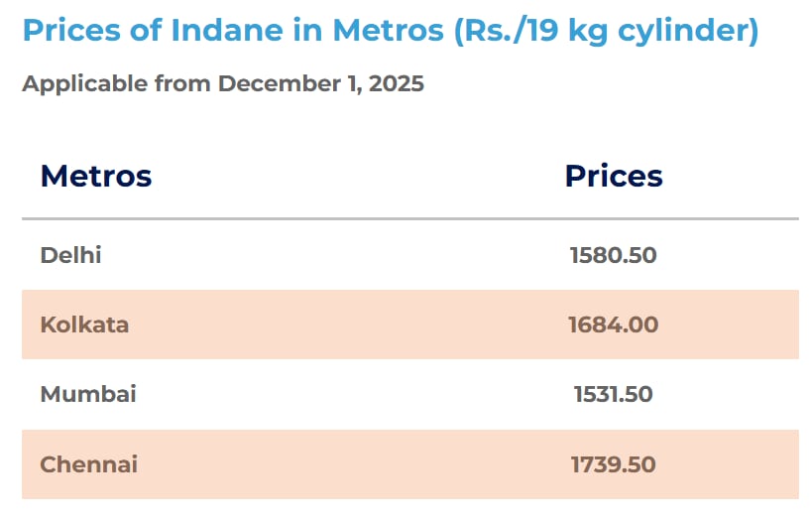Screen dimensions: 812x521
Task: Click the white Mumbai row between name and price
Action: coord(347,394)
